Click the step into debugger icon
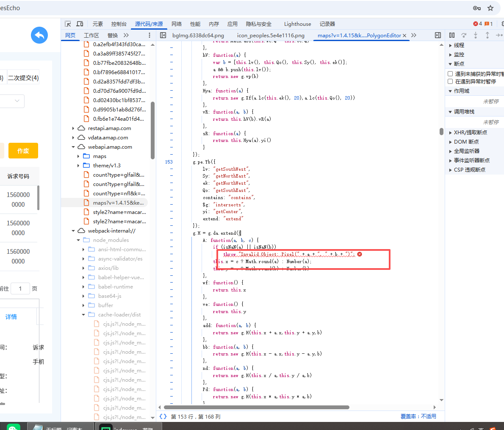 pos(476,35)
